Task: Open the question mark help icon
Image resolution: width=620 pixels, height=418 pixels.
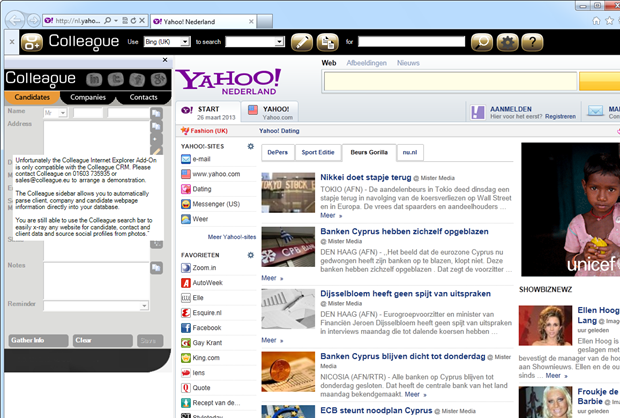Action: tap(532, 42)
